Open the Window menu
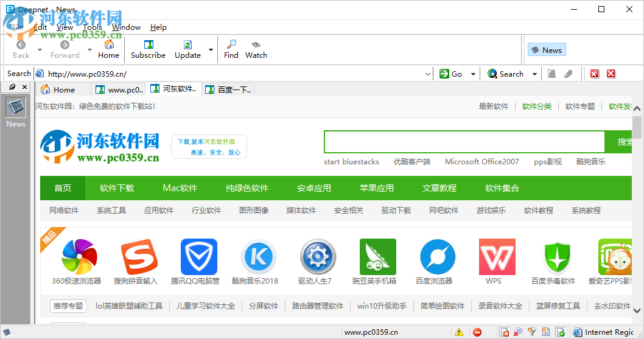644x339 pixels. click(x=127, y=27)
